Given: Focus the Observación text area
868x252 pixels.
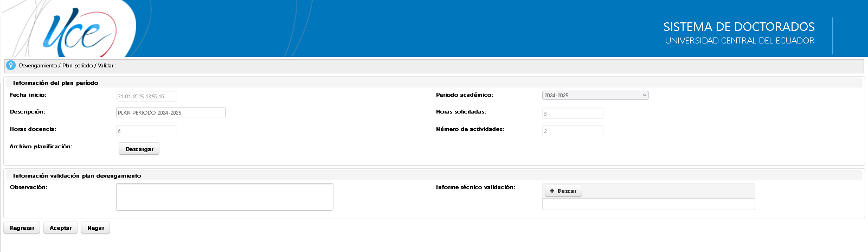Looking at the screenshot, I should click(224, 197).
